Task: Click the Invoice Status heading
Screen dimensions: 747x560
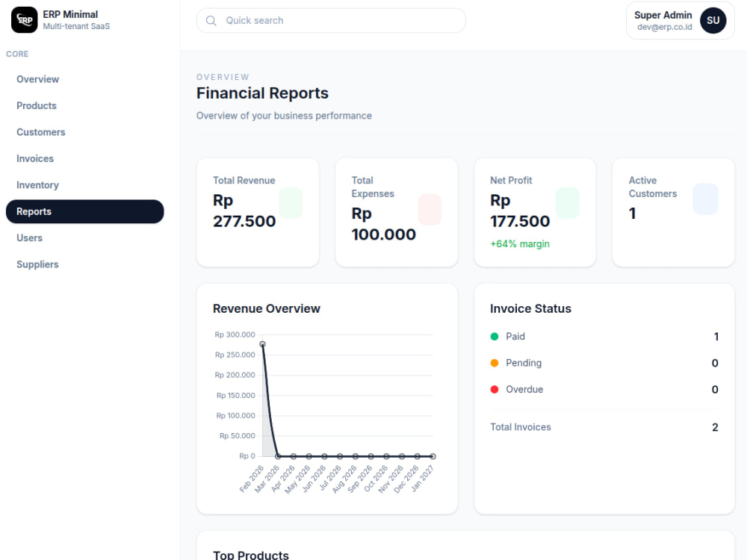Action: coord(530,308)
